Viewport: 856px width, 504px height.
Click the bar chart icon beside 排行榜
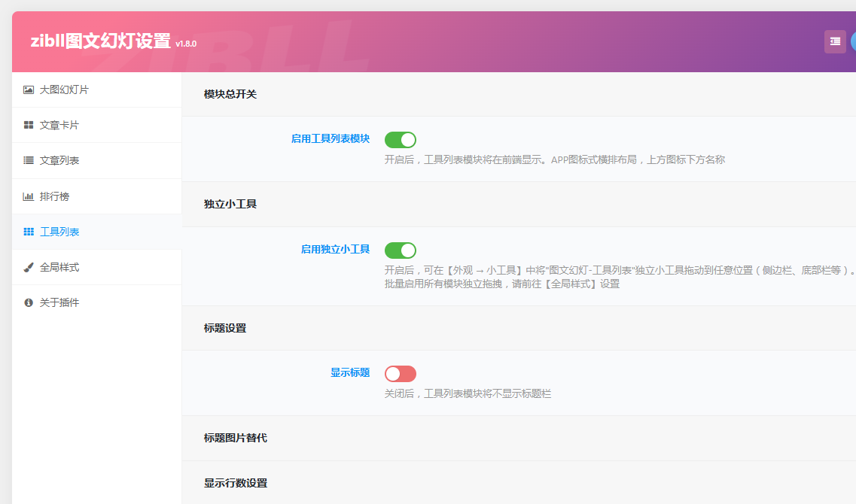click(x=29, y=196)
